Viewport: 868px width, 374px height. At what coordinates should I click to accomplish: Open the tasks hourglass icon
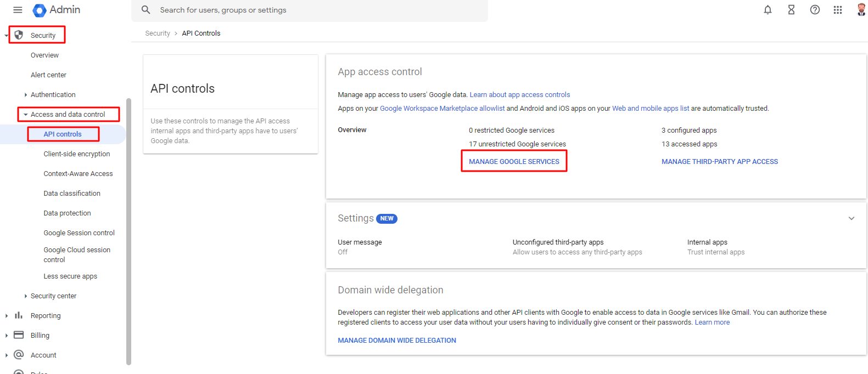791,10
